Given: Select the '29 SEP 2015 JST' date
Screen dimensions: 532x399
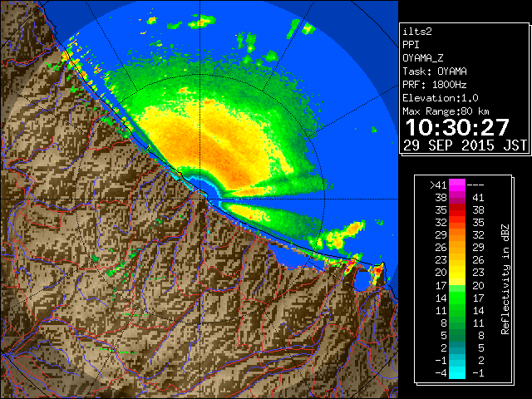Looking at the screenshot, I should pyautogui.click(x=465, y=145).
